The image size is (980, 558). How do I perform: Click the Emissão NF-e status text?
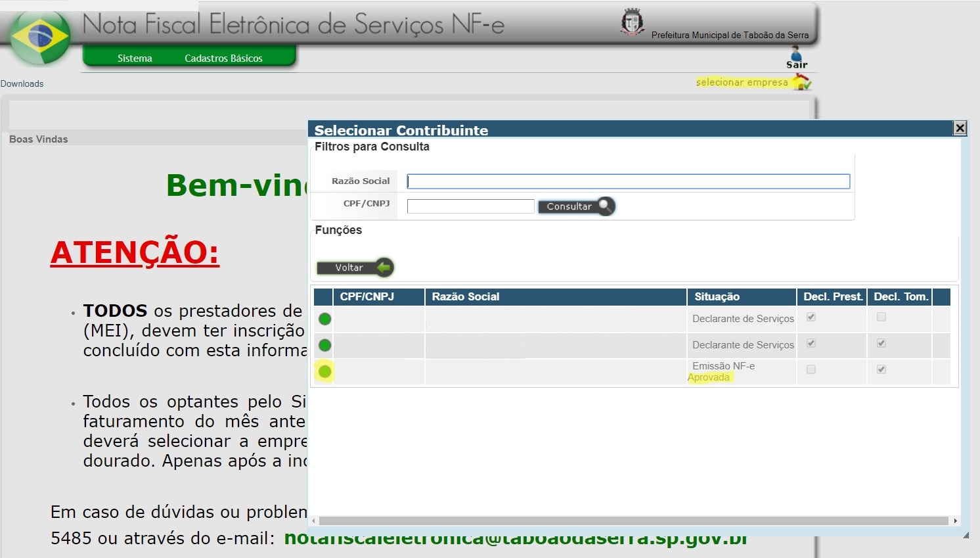tap(723, 366)
